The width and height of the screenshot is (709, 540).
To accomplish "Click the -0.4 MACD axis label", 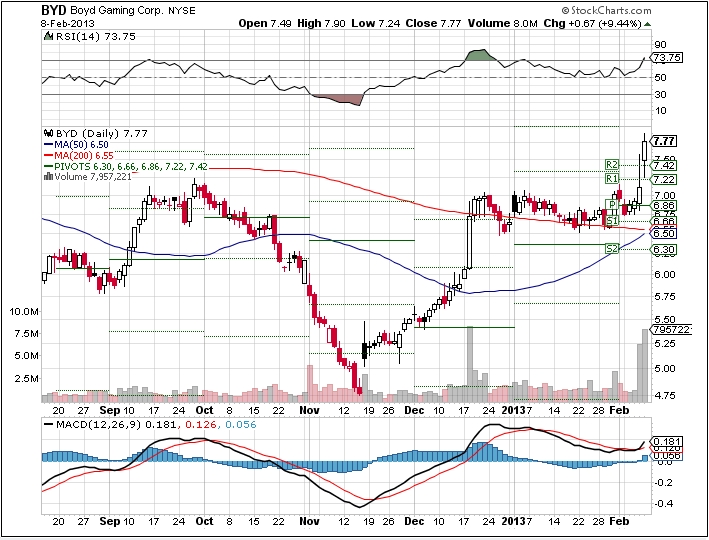I will click(x=662, y=503).
